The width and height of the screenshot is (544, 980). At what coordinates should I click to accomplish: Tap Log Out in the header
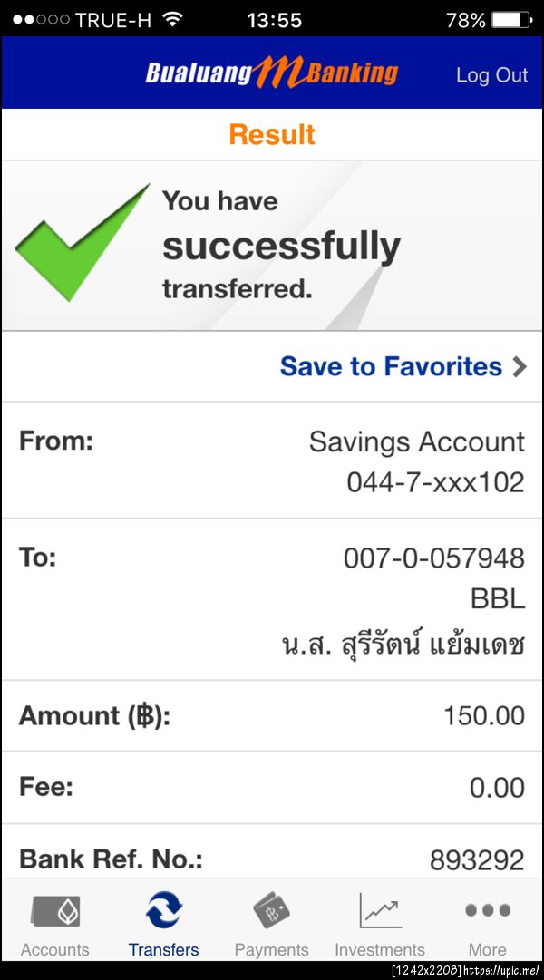pos(491,75)
